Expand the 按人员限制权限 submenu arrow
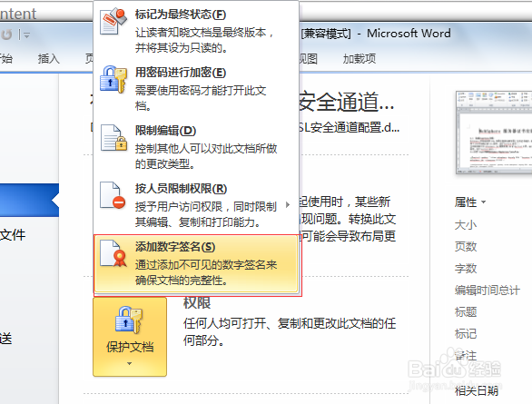The image size is (532, 404). (288, 205)
